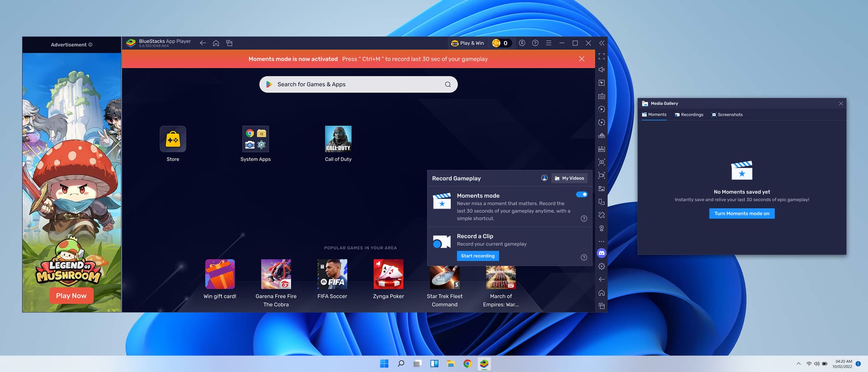Click the screenshot icon in side toolbar
Viewport: 868px width, 372px height.
click(601, 162)
